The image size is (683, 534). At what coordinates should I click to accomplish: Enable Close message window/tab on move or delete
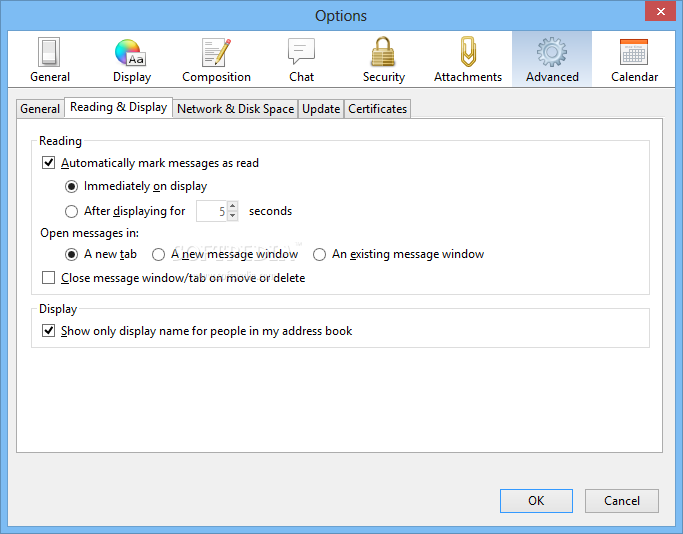(x=48, y=277)
